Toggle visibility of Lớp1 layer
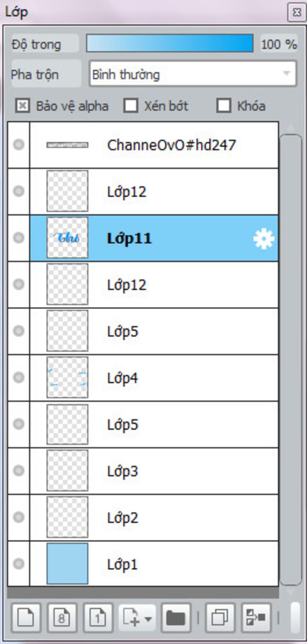307x644 pixels. click(x=19, y=564)
